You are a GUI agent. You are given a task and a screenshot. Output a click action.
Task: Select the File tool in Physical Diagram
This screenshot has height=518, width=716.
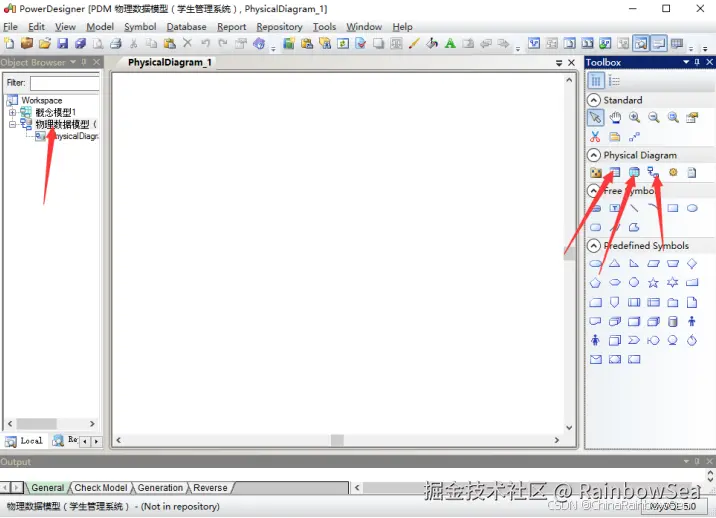[x=692, y=173]
